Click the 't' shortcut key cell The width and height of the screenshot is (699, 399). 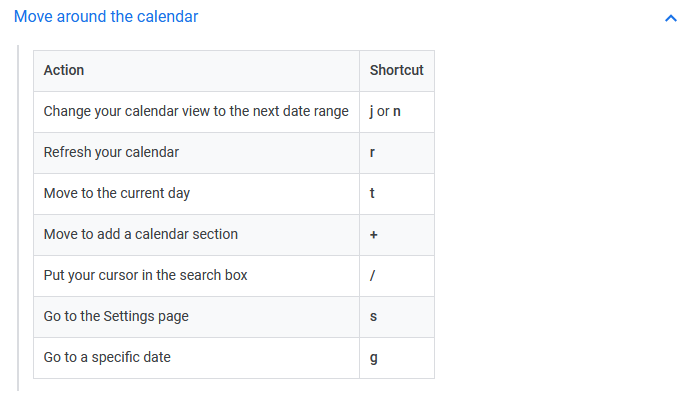(397, 193)
